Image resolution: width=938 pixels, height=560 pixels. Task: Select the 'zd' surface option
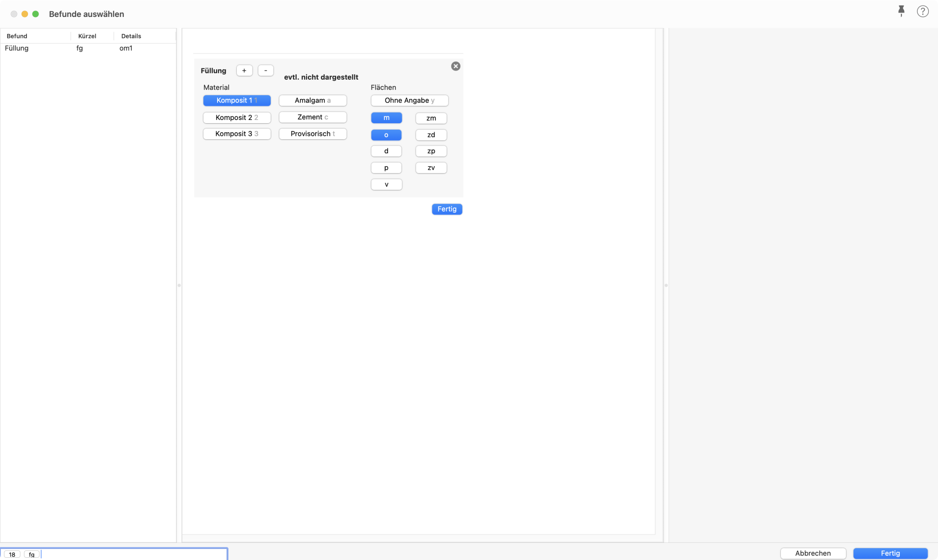click(x=431, y=135)
